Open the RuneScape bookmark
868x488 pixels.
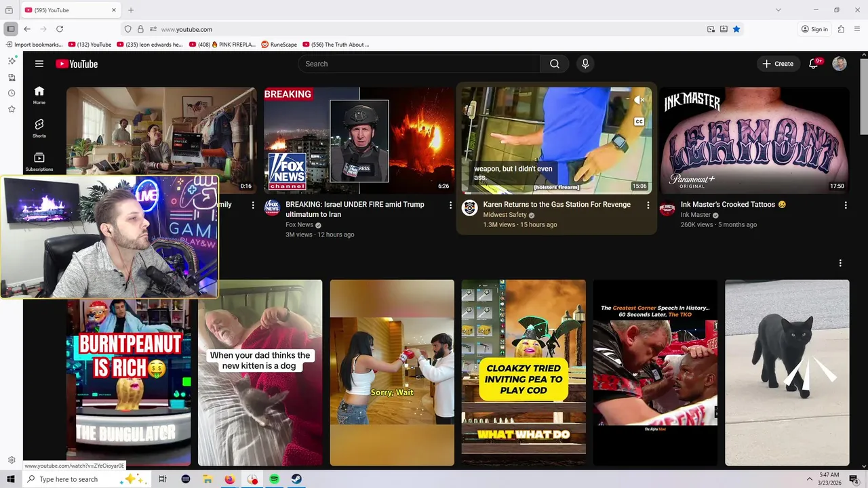279,45
